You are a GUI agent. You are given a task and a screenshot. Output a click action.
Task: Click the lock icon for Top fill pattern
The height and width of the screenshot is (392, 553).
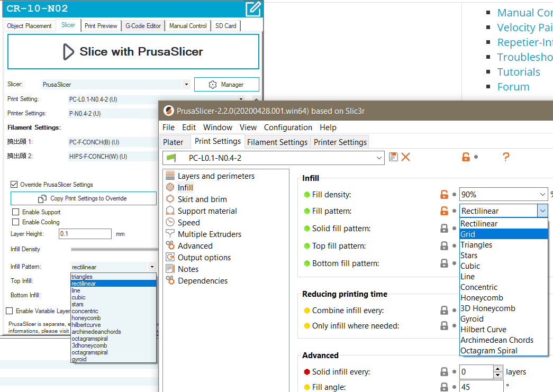[x=444, y=245]
